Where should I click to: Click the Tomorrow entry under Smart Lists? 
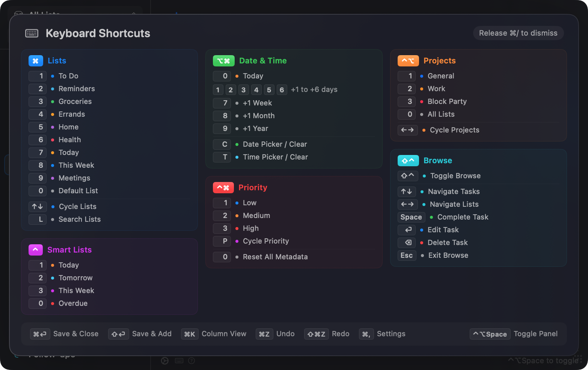click(75, 278)
